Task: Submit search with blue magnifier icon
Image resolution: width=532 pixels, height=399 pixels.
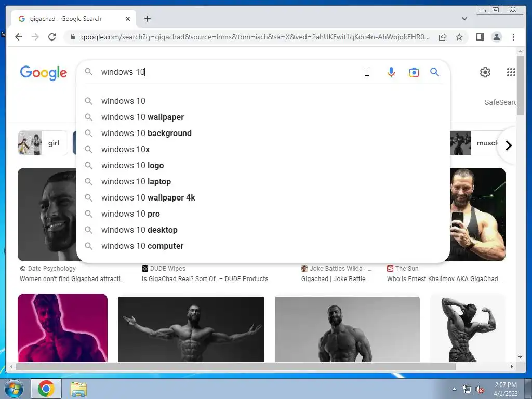Action: pos(435,72)
